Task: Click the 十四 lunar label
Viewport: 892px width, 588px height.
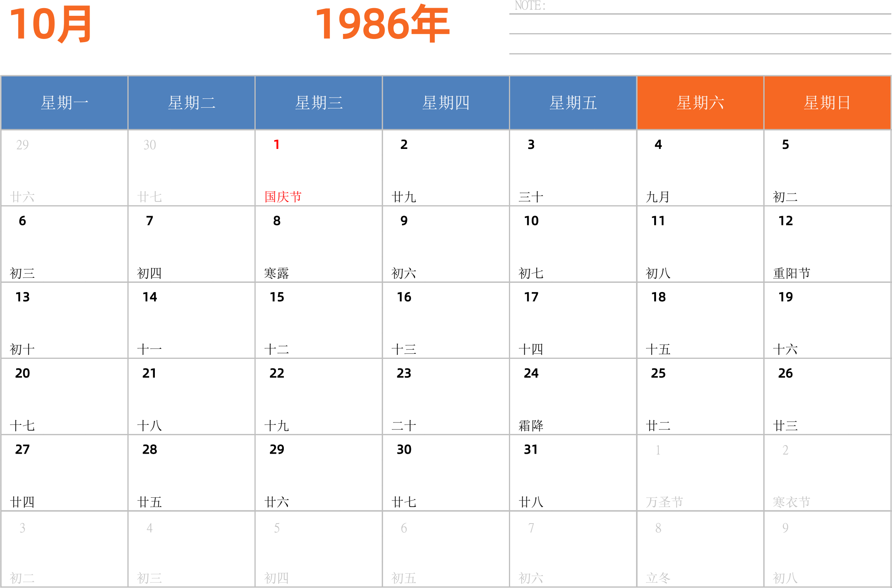Action: (531, 350)
